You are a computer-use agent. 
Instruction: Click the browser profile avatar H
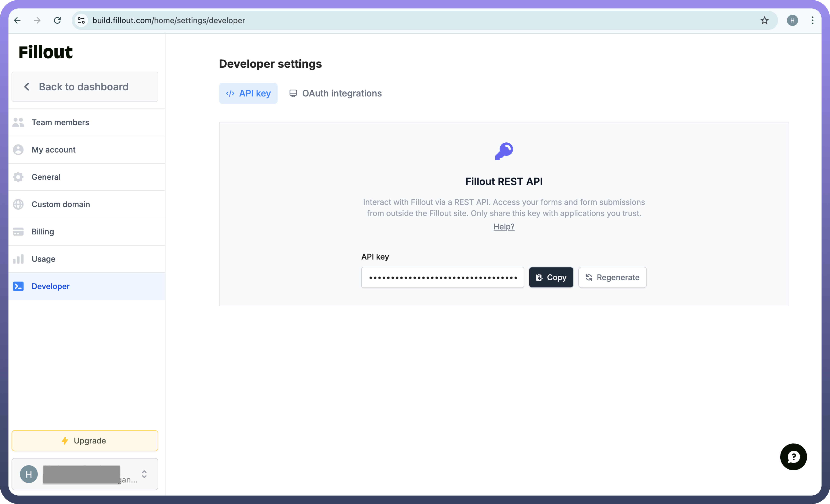click(792, 21)
